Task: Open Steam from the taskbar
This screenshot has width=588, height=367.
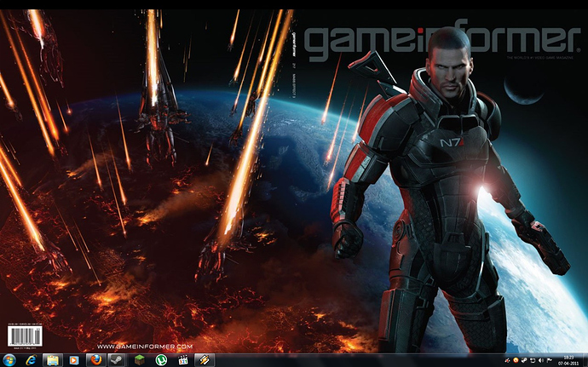Action: click(x=118, y=359)
